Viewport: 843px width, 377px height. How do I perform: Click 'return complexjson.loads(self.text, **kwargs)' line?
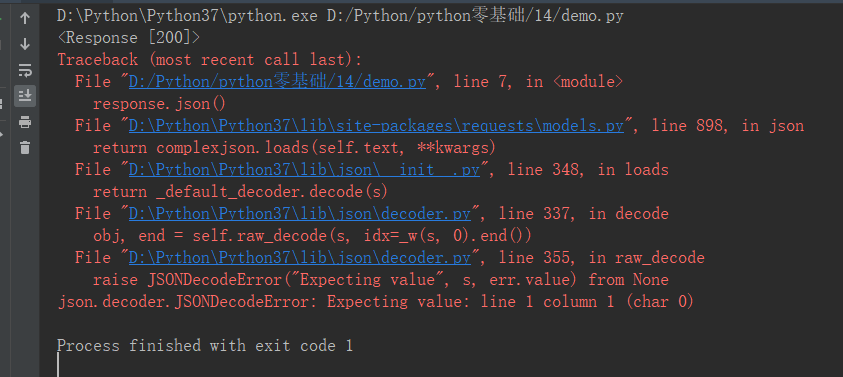click(x=294, y=148)
